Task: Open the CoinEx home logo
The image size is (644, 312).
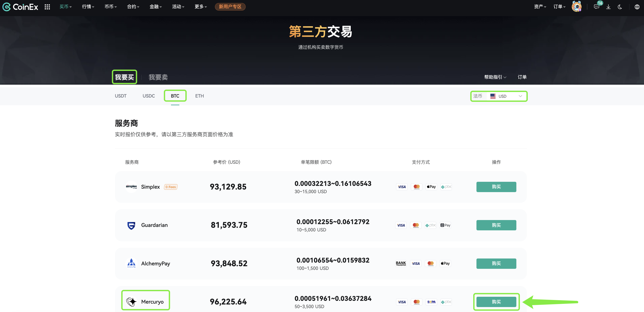Action: [20, 7]
